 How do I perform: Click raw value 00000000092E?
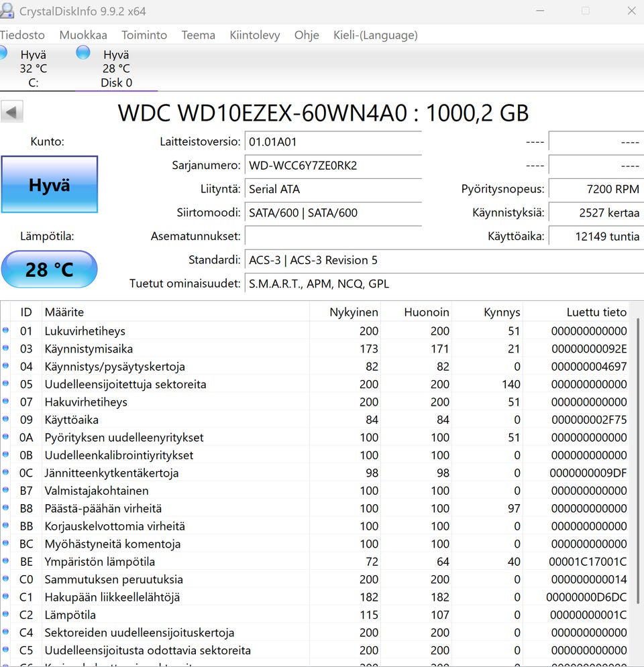click(x=589, y=349)
